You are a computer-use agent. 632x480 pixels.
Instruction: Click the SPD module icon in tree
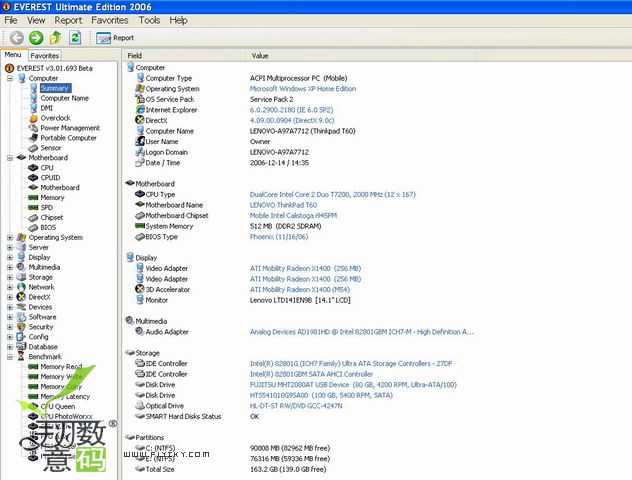[x=33, y=208]
